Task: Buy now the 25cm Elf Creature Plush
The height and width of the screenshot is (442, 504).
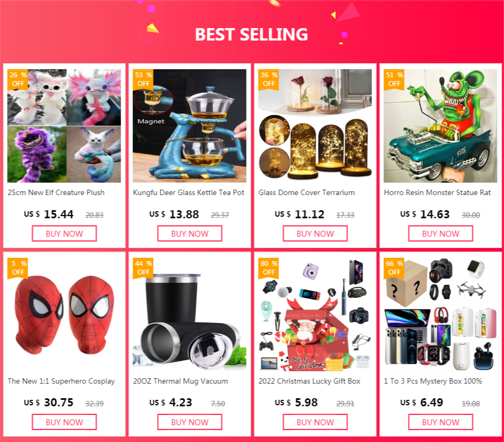Action: 64,233
